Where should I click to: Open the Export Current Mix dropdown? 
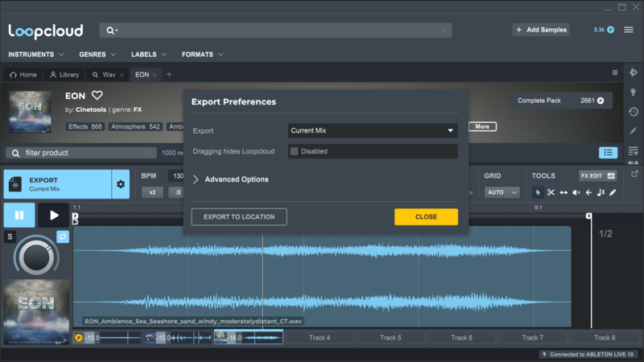click(x=373, y=130)
